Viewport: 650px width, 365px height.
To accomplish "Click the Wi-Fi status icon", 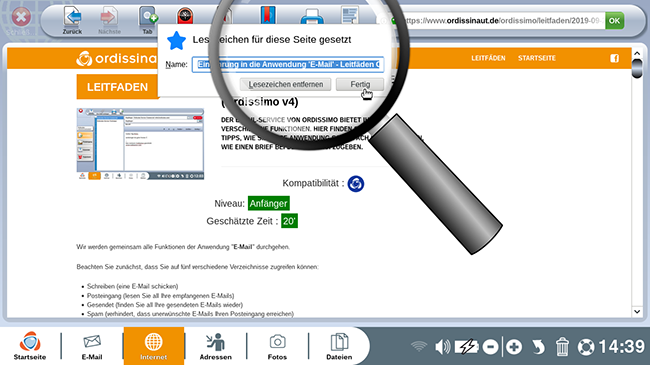I will (x=419, y=346).
